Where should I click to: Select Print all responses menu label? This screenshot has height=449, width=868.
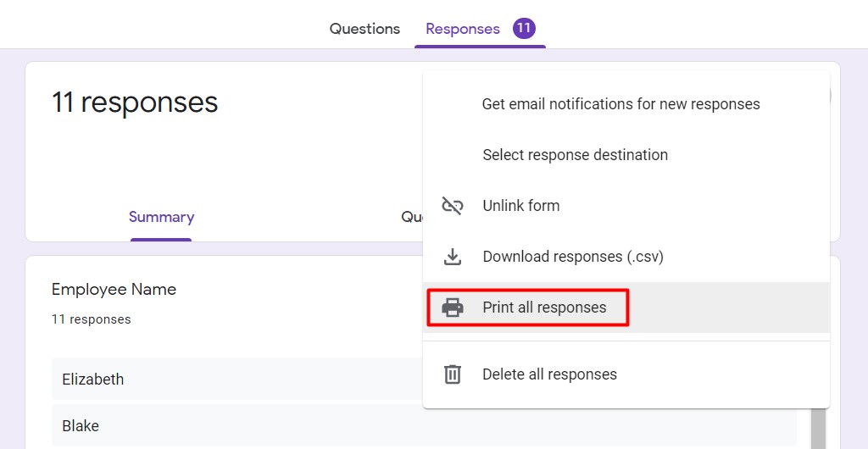point(544,308)
